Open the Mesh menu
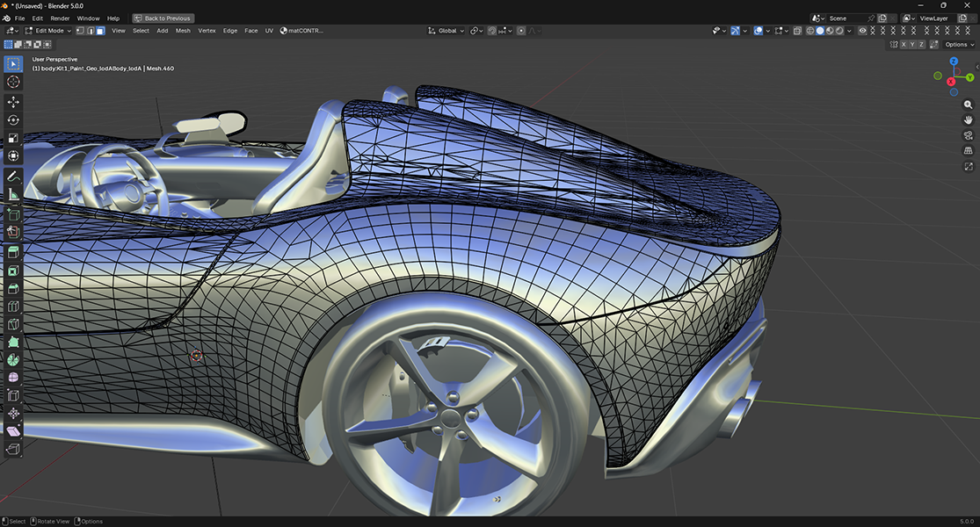 [183, 31]
